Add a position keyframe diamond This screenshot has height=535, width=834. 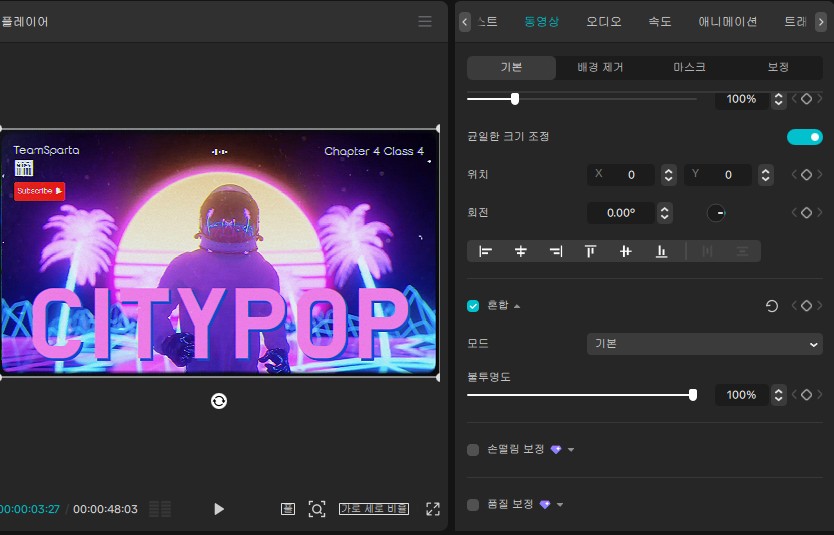(806, 175)
